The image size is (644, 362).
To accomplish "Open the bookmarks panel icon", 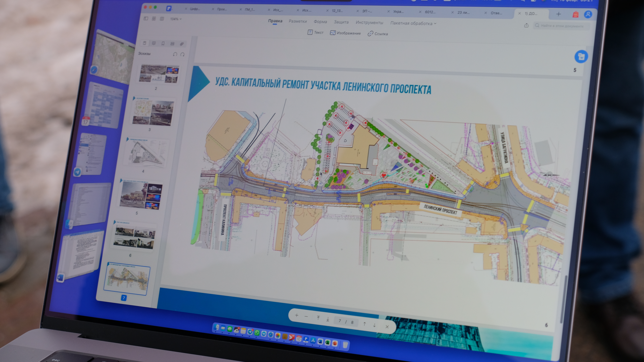I will 163,44.
